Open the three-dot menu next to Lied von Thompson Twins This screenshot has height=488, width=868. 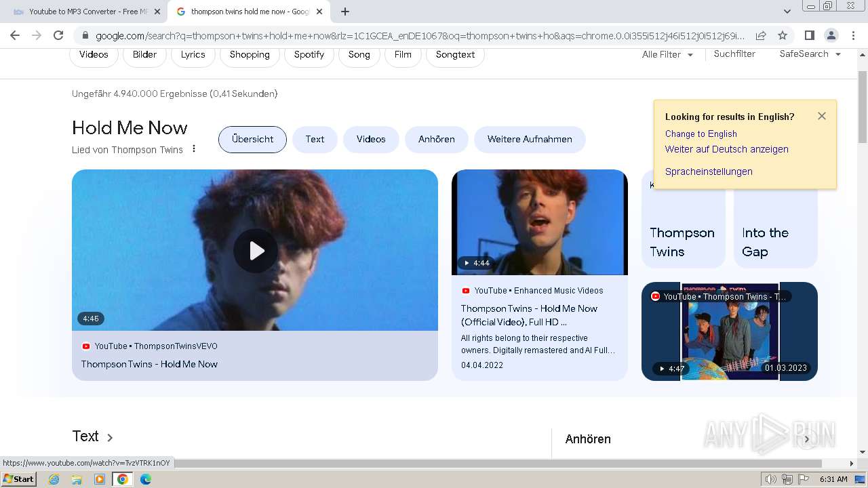click(x=194, y=148)
